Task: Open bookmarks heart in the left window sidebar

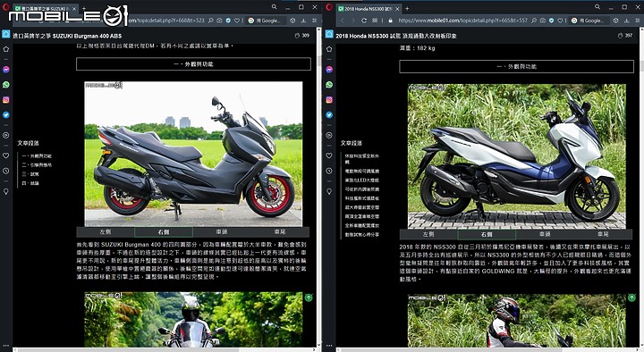Action: coord(5,155)
